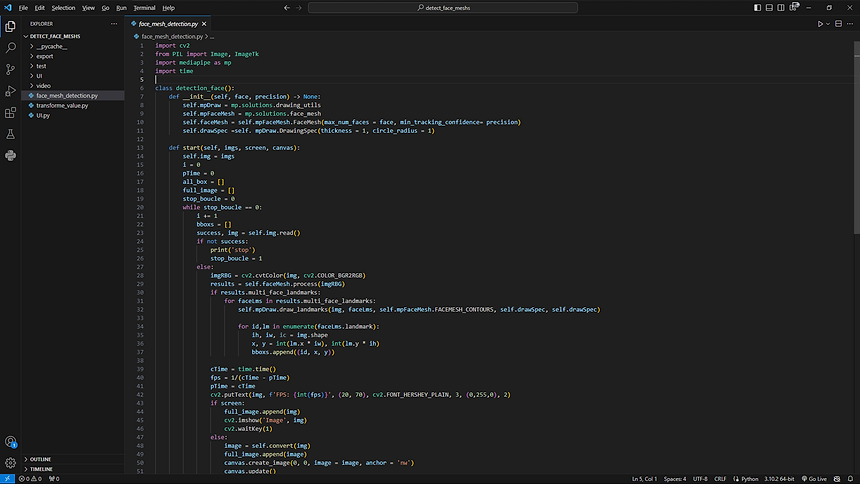Open the Source Control view
The height and width of the screenshot is (484, 860).
point(10,69)
